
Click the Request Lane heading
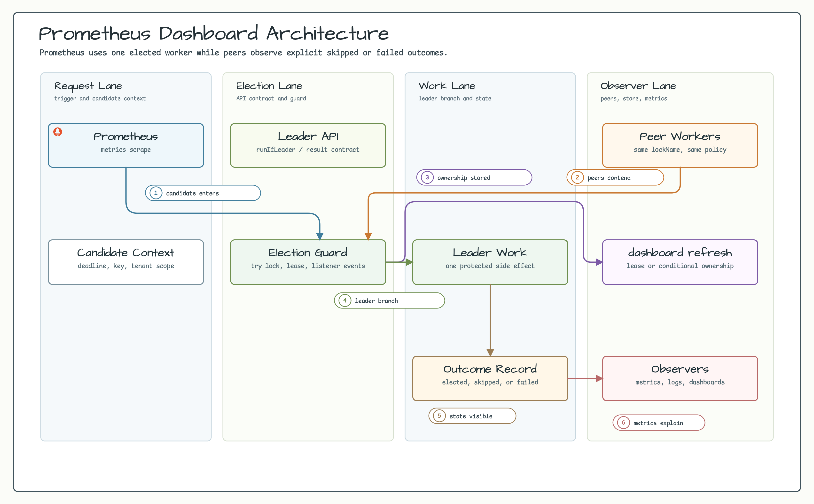pos(88,86)
